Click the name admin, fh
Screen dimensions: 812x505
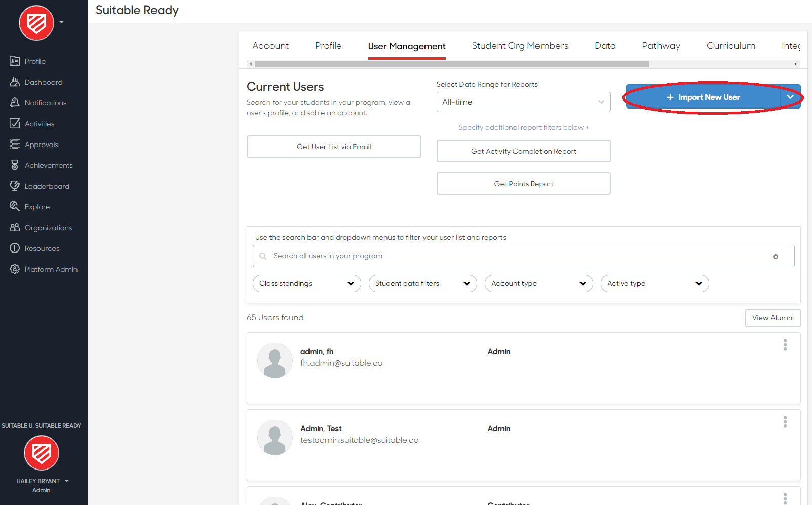[317, 351]
